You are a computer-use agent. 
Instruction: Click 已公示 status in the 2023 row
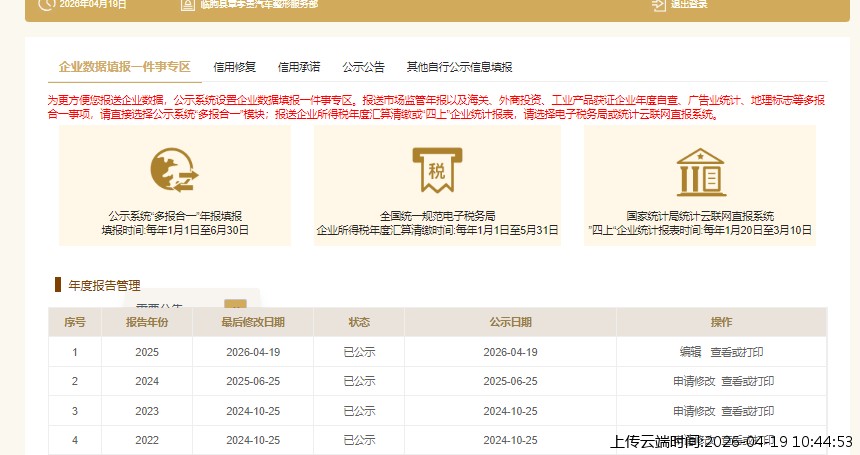[359, 411]
